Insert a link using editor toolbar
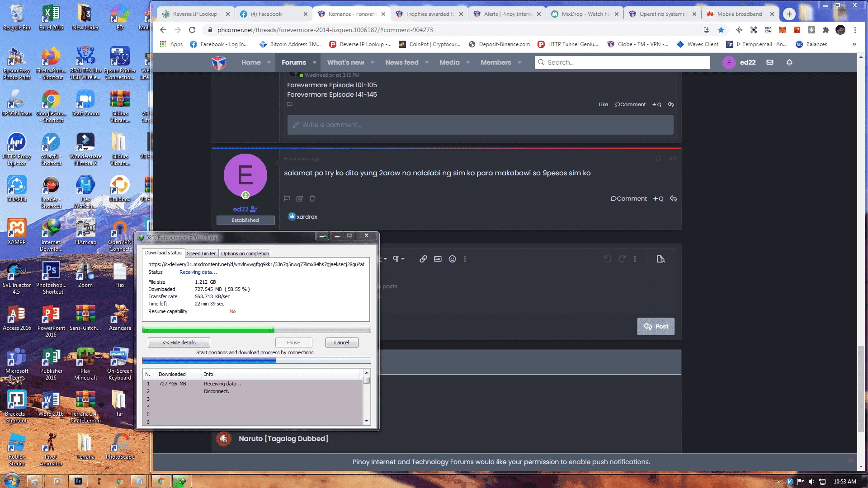The height and width of the screenshot is (488, 868). 423,259
